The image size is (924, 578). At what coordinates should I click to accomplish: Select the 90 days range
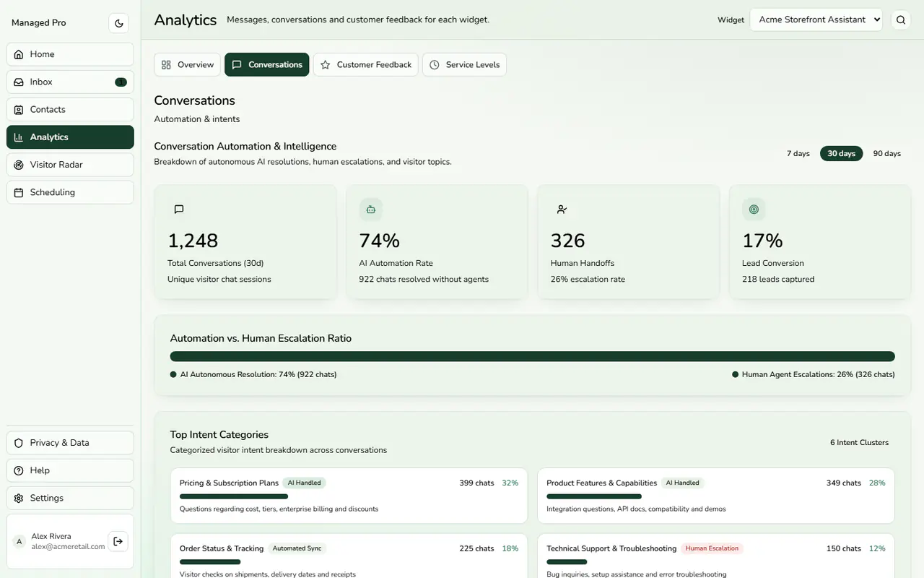(887, 154)
